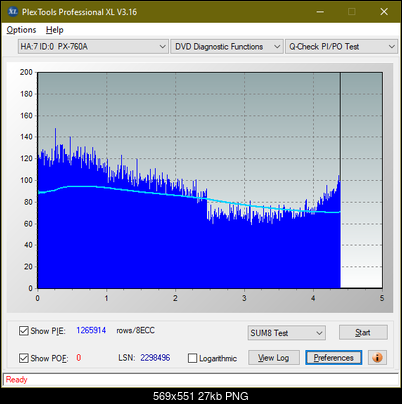The width and height of the screenshot is (402, 404).
Task: Enable the Logarithmic checkbox
Action: pyautogui.click(x=192, y=358)
